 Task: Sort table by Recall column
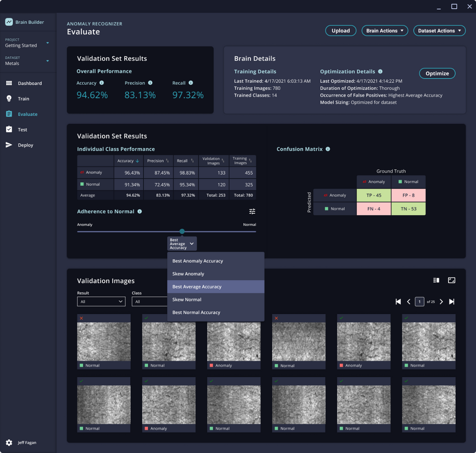(x=185, y=161)
